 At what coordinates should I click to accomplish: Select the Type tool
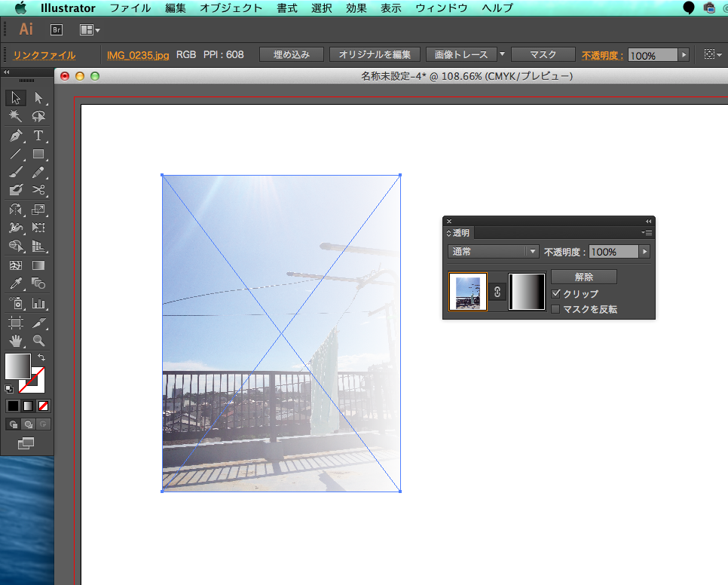click(38, 136)
